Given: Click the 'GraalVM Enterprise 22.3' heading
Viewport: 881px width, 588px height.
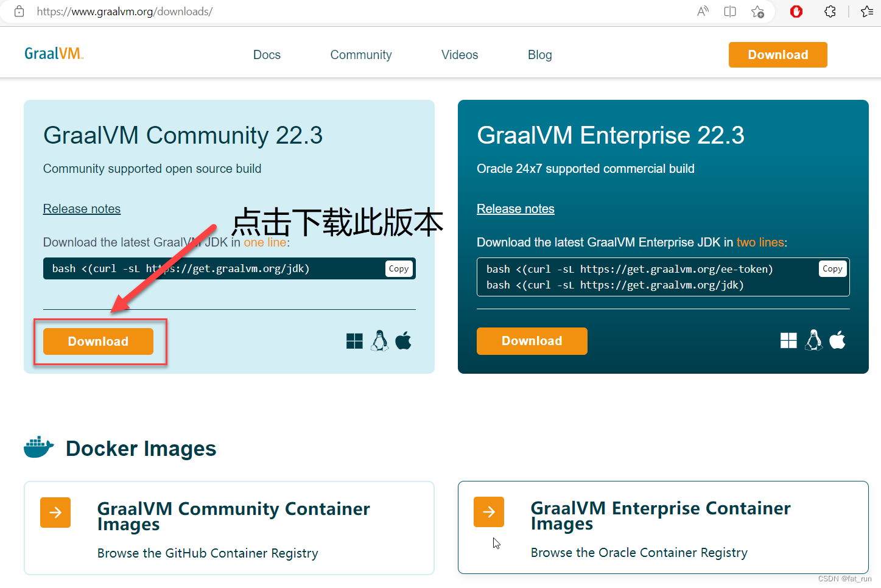Looking at the screenshot, I should pyautogui.click(x=611, y=135).
